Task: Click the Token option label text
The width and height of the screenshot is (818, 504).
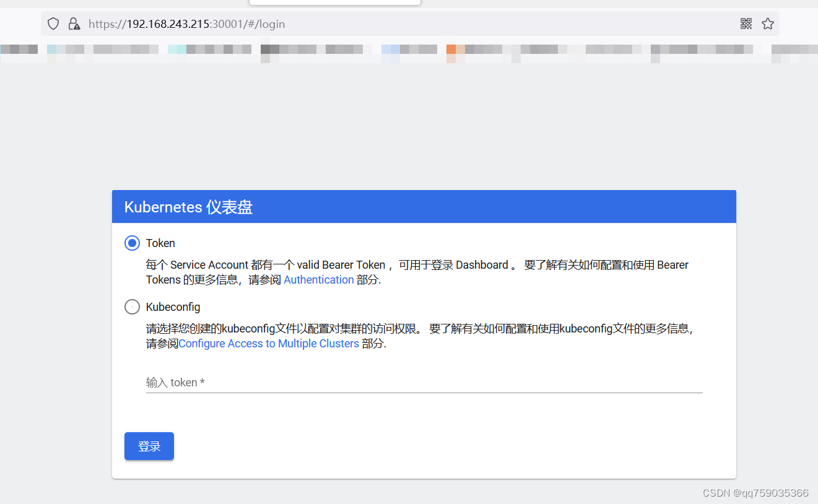Action: coord(160,243)
